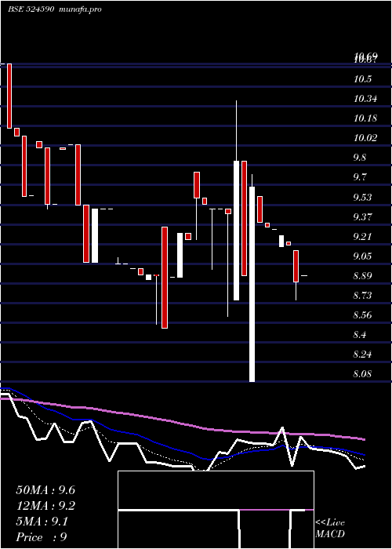Click the 8.24 price axis label
The width and height of the screenshot is (392, 549).
362,354
